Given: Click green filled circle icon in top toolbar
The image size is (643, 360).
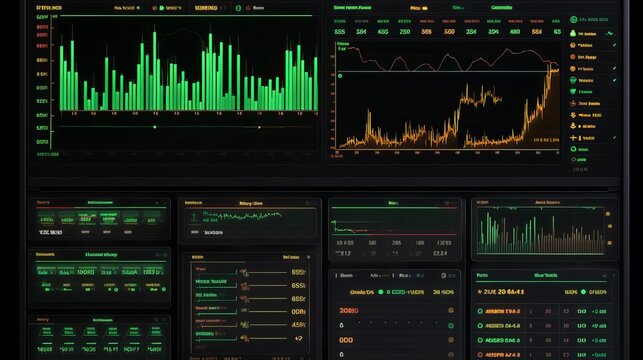Looking at the screenshot, I should point(162,8).
